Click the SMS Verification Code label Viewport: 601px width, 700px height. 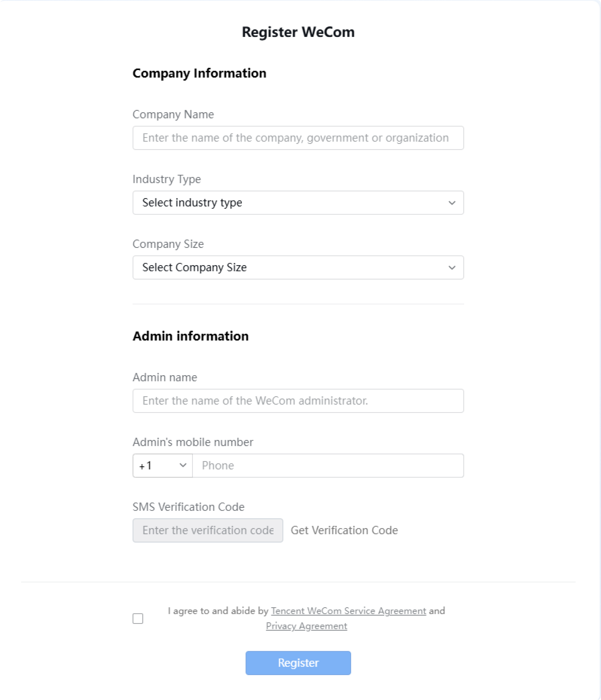click(189, 507)
